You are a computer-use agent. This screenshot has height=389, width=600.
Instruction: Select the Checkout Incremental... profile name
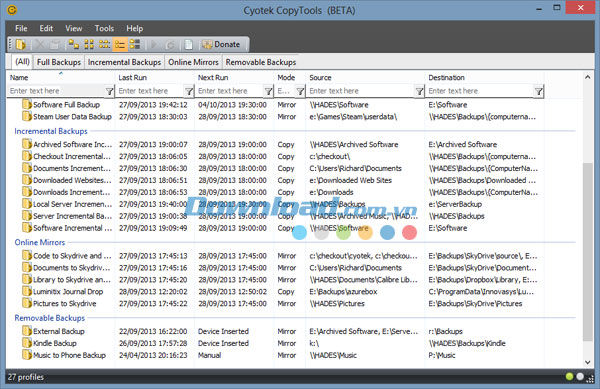point(72,156)
